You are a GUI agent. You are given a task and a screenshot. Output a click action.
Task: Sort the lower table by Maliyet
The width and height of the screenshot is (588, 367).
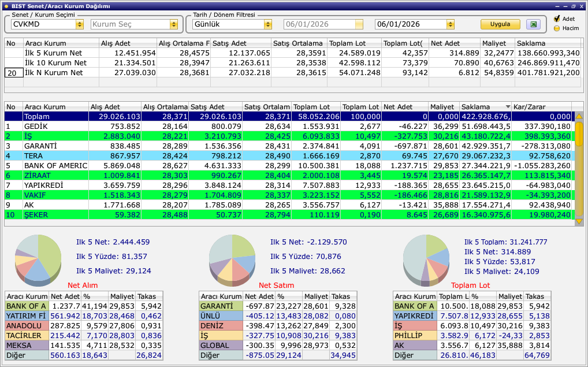tap(444, 107)
